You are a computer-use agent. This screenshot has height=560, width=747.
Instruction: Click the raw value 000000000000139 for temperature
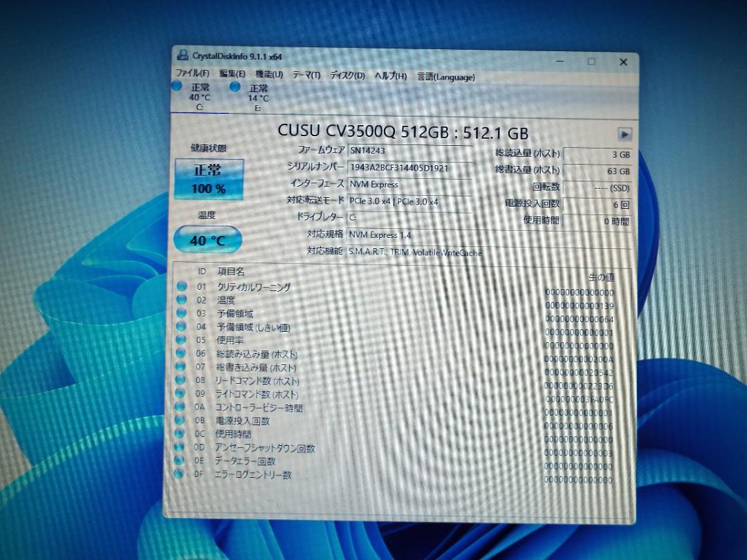[580, 306]
